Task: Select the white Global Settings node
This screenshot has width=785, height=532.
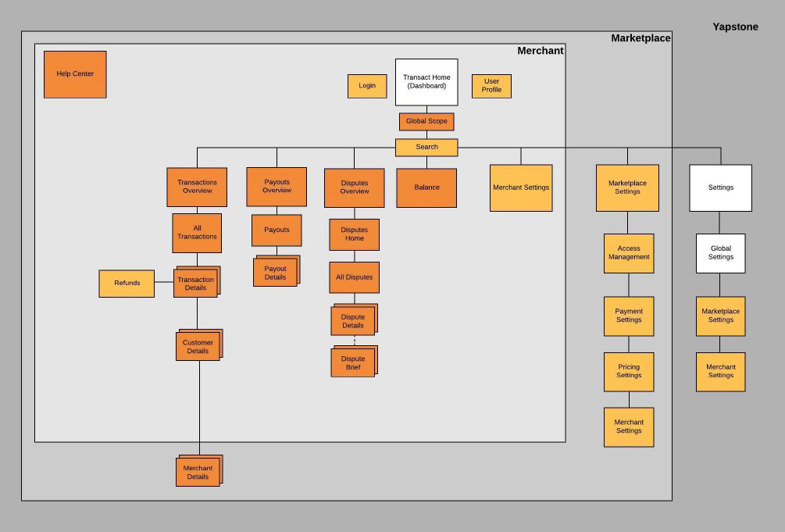Action: [721, 253]
